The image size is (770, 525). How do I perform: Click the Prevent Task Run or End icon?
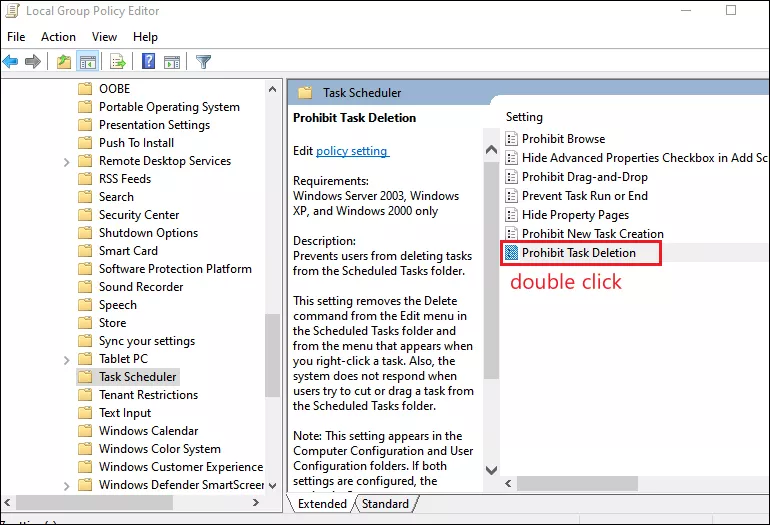[511, 196]
